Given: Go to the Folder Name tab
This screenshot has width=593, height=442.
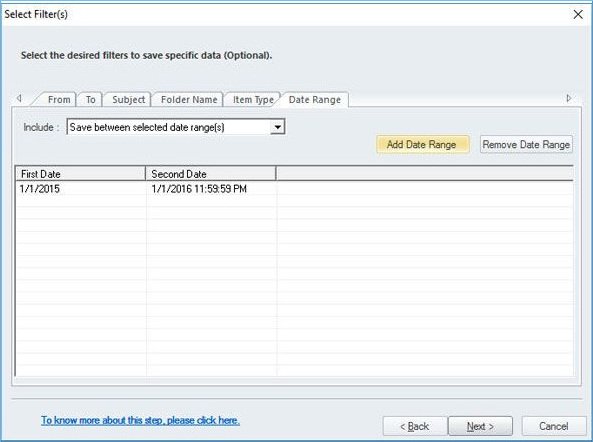Looking at the screenshot, I should coord(188,100).
